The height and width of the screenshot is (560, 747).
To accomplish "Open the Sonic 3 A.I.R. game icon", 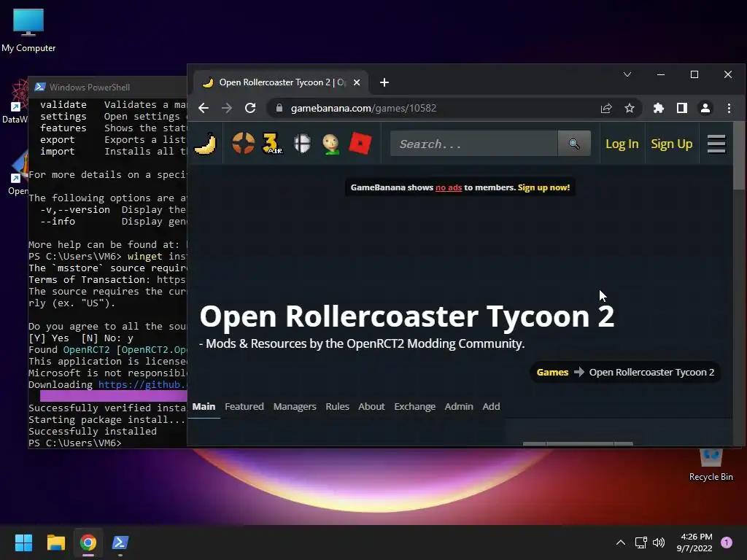I will click(x=273, y=144).
